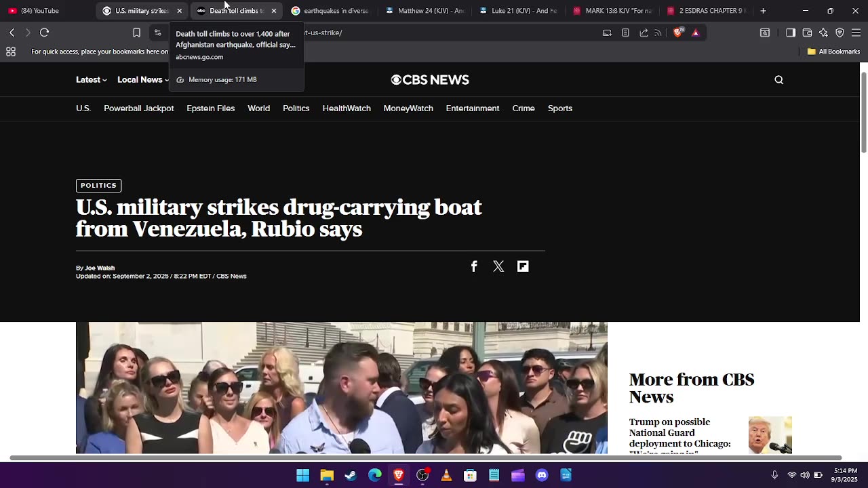Go to the Sports section
The height and width of the screenshot is (488, 868).
[x=560, y=108]
